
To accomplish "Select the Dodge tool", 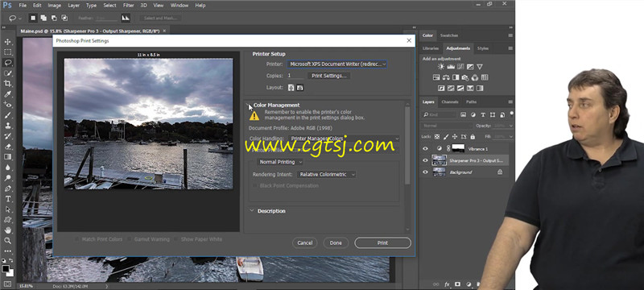I will point(8,178).
